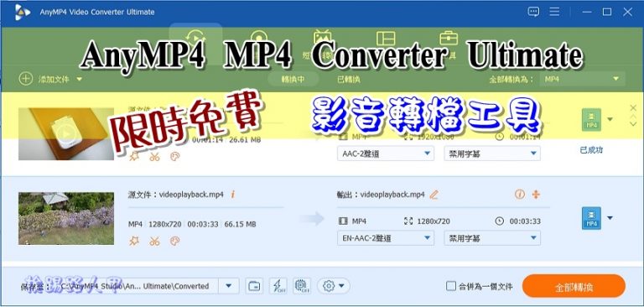644x307 pixels.
Task: Open the convert-all-to MP4 format dropdown
Action: click(x=583, y=79)
